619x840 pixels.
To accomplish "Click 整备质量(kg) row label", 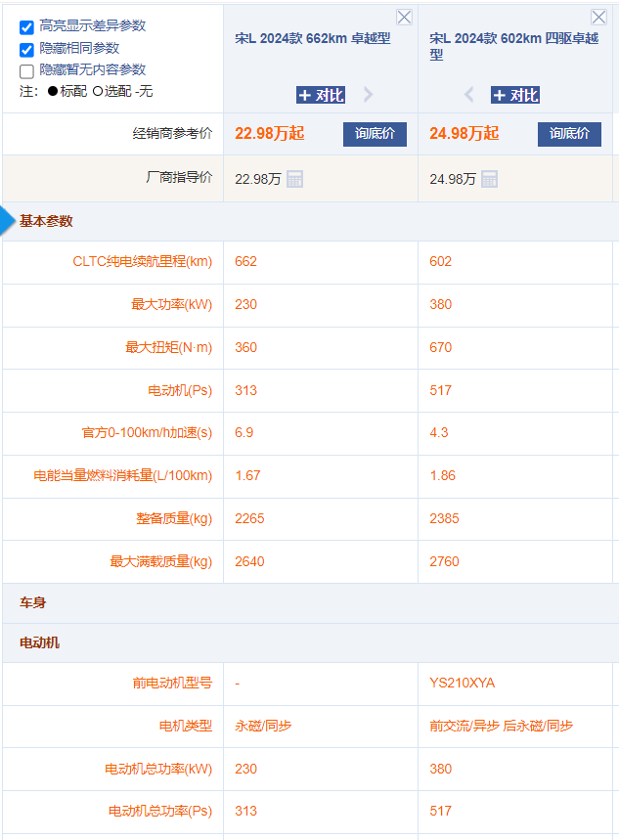I will pyautogui.click(x=174, y=518).
